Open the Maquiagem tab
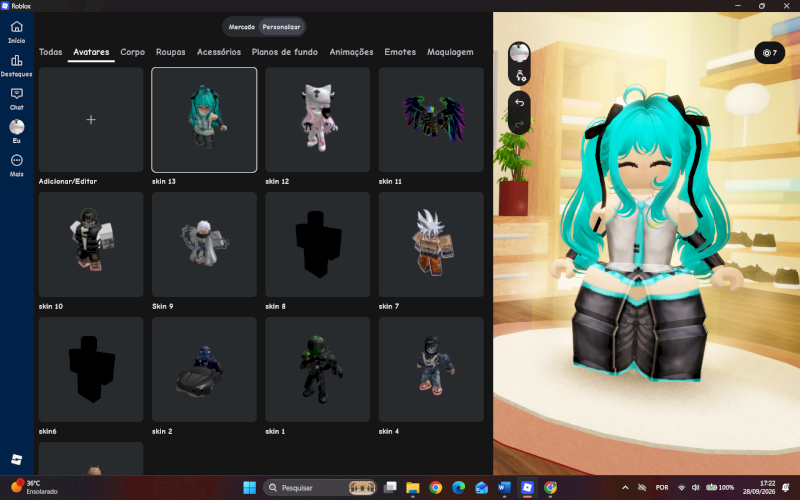Image resolution: width=800 pixels, height=500 pixels. point(450,52)
